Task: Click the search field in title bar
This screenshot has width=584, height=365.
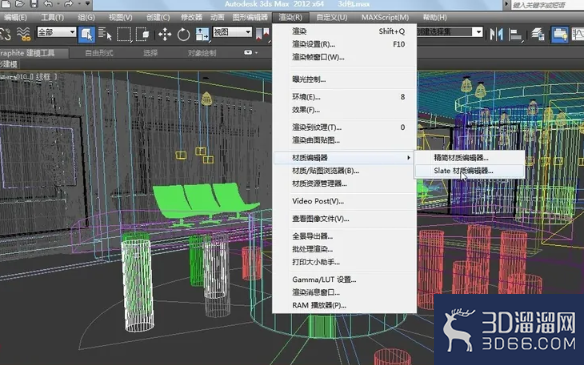Action: (547, 4)
